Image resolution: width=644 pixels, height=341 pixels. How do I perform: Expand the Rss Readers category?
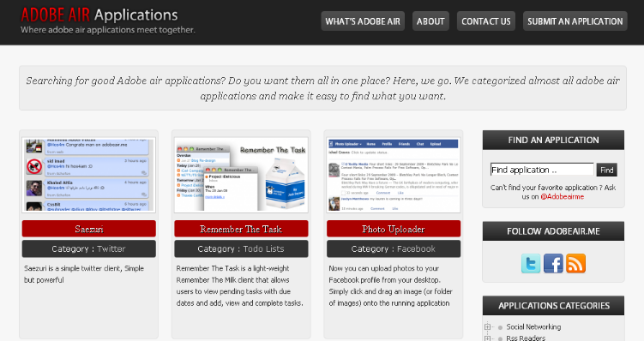pyautogui.click(x=487, y=338)
